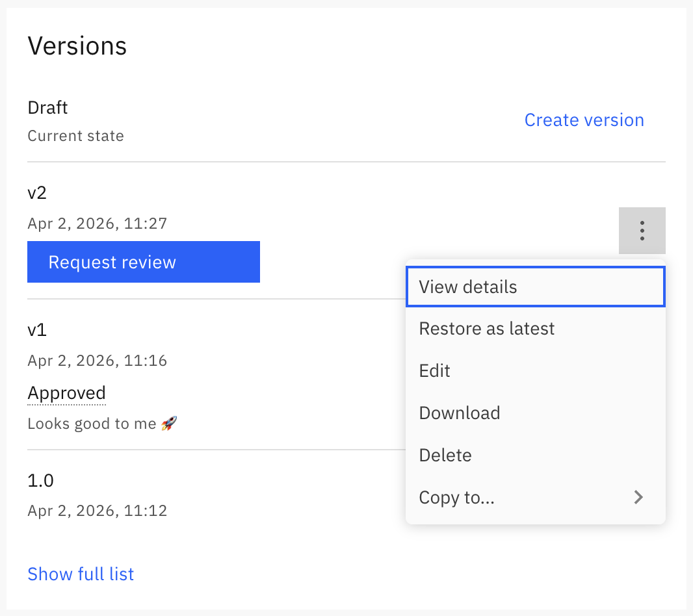
Task: Select the v1 version title
Action: 37,330
